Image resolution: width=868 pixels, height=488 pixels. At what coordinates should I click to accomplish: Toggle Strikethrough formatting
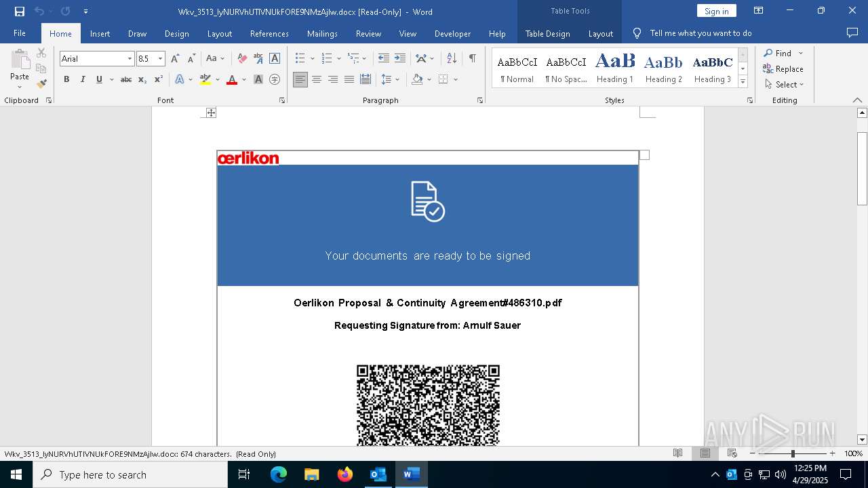[x=126, y=79]
